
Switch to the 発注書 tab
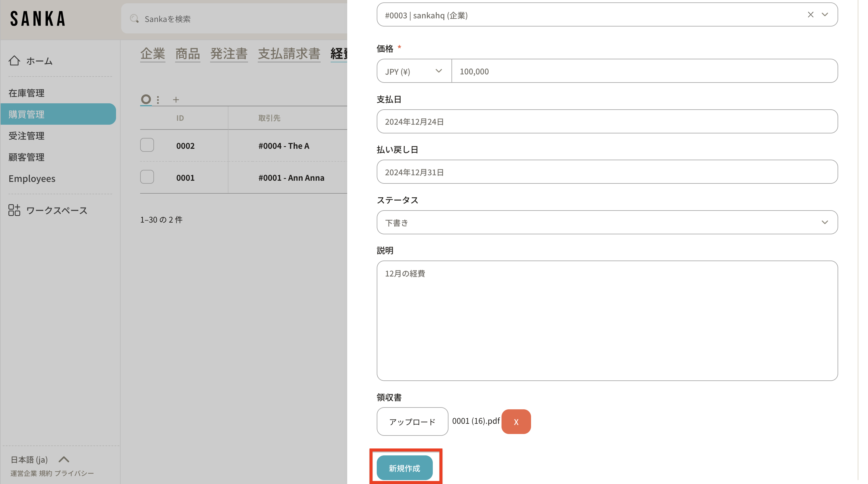tap(229, 54)
